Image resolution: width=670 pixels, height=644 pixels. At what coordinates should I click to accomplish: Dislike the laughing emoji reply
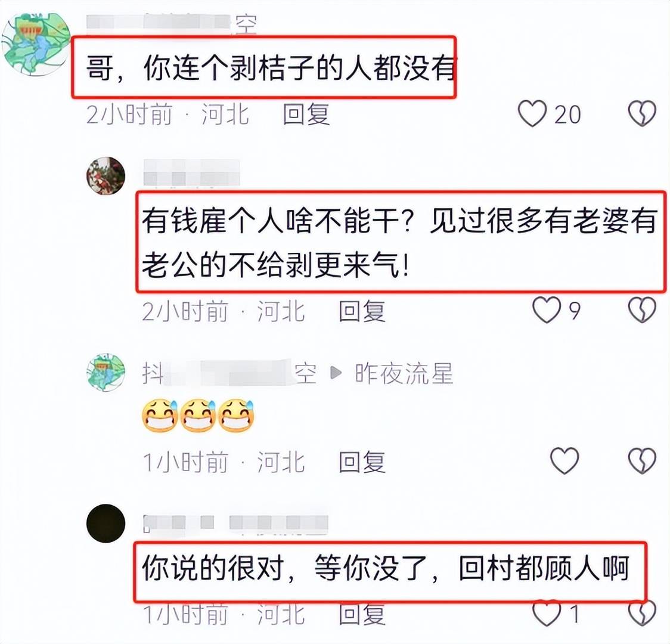[x=642, y=461]
